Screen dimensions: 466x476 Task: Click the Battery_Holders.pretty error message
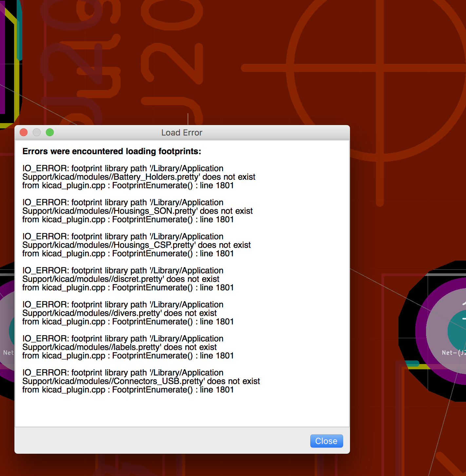click(139, 177)
